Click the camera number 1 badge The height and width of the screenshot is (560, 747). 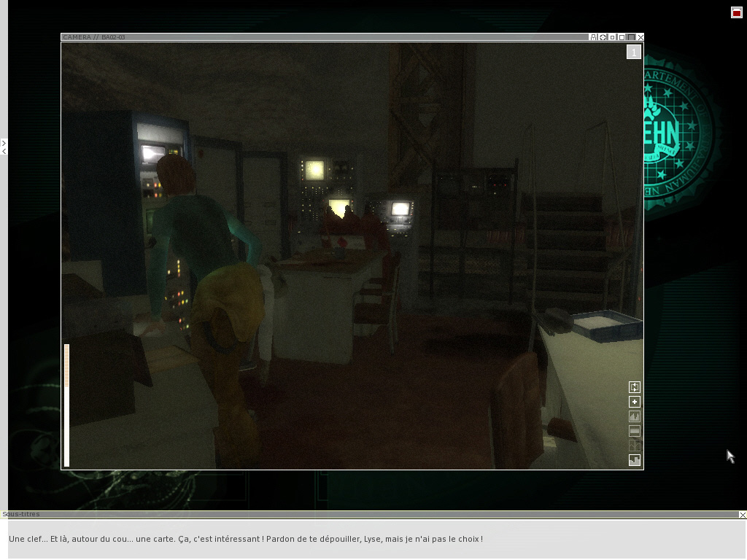[634, 52]
